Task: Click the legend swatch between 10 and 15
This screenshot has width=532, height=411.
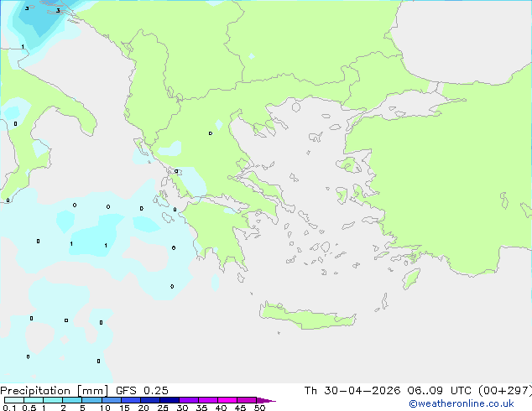Action: tap(111, 400)
